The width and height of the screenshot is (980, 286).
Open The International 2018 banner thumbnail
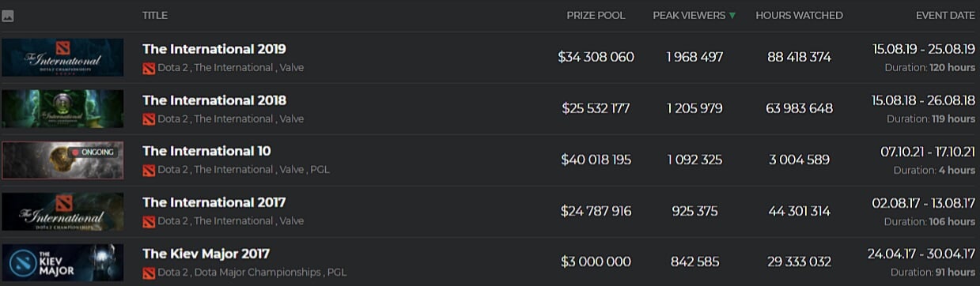(x=62, y=108)
